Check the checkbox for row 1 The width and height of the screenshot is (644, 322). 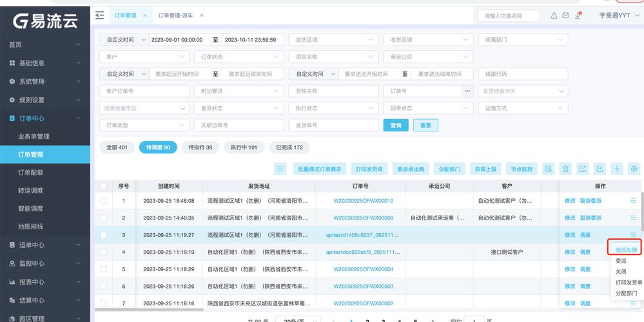(104, 200)
